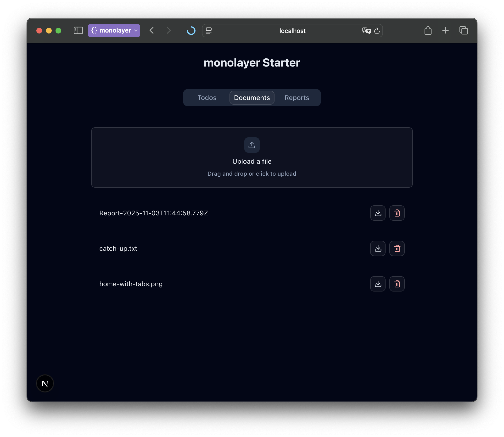Delete the Report-2025-11-03 document
The height and width of the screenshot is (437, 504).
tap(397, 213)
